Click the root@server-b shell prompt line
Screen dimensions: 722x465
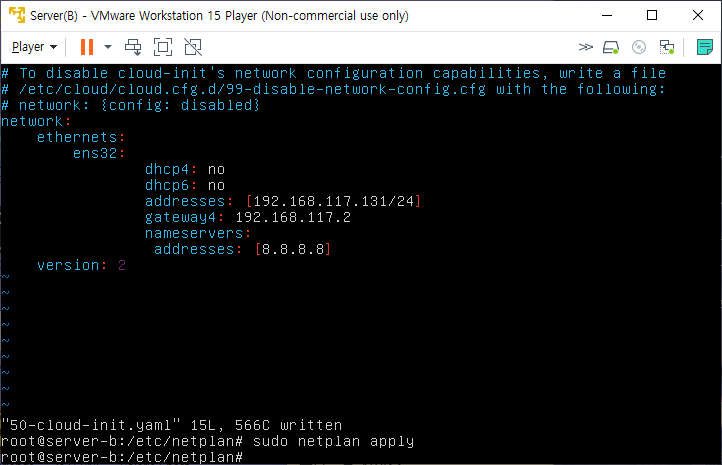(x=122, y=457)
